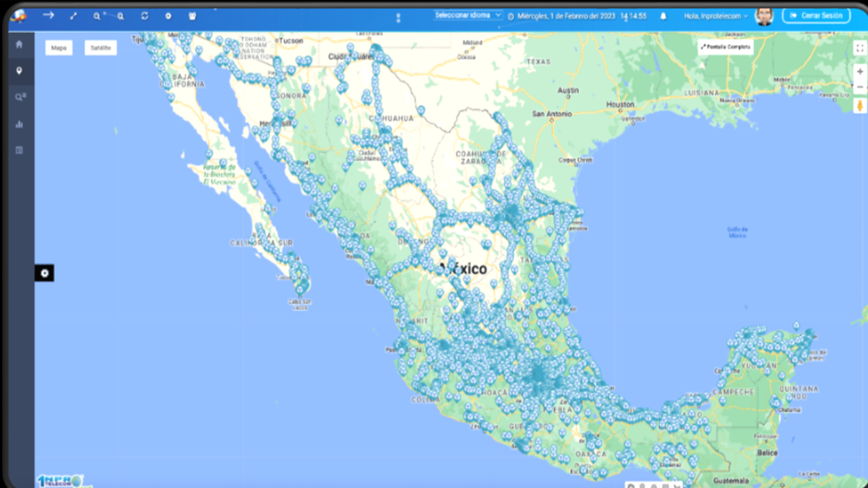Screen dimensions: 868x488
Task: Click the San Antonio city label
Action: click(552, 114)
